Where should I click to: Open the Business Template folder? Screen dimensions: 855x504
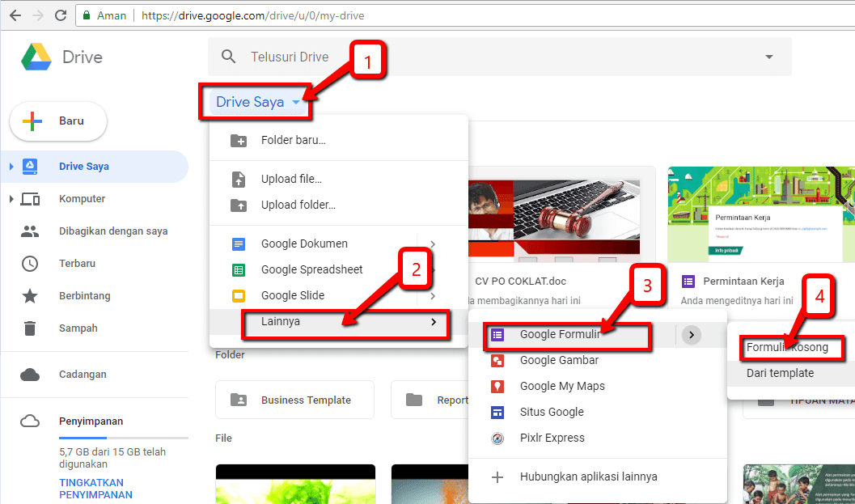tap(294, 399)
